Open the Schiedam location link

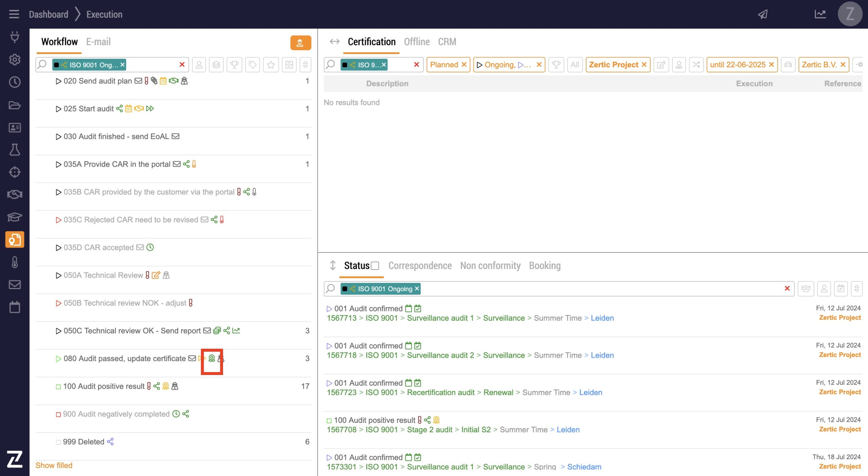pos(584,467)
